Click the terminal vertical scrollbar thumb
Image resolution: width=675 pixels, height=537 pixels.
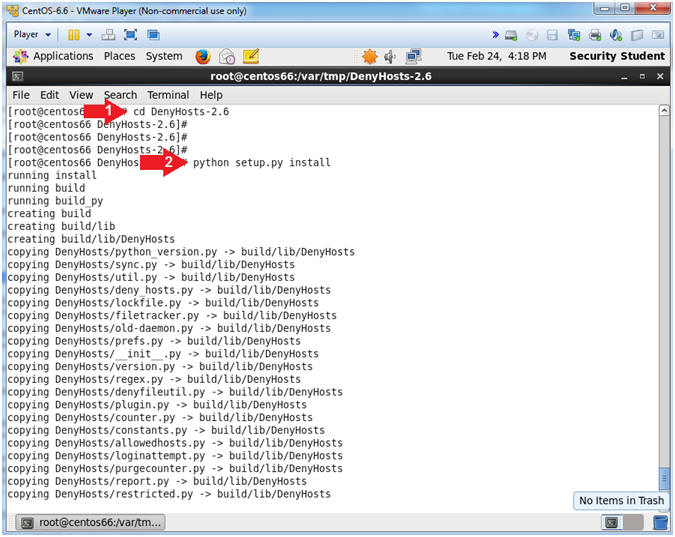664,479
